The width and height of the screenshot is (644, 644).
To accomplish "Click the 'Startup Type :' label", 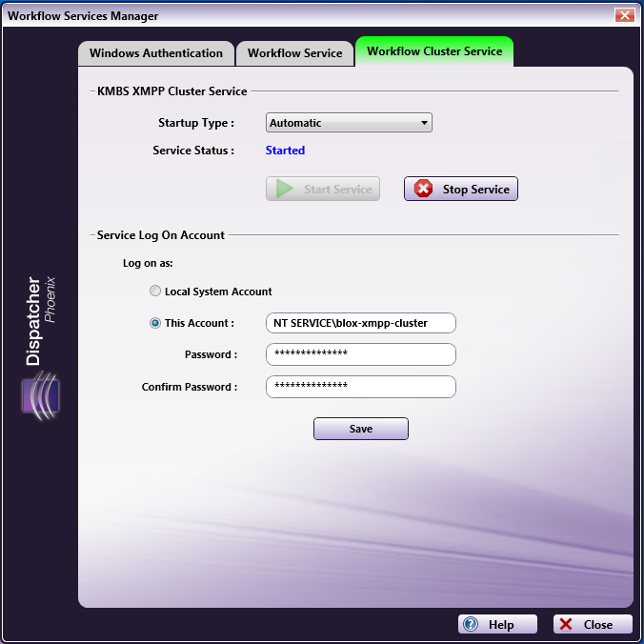I will click(196, 123).
